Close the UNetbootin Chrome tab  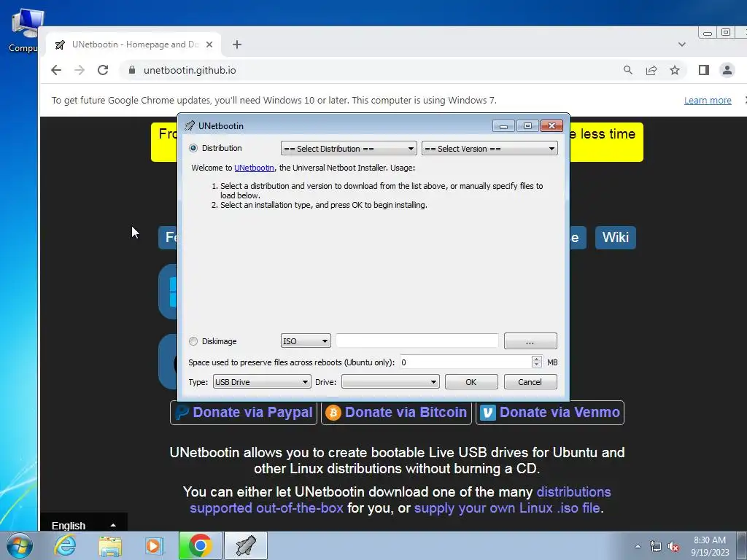tap(209, 44)
